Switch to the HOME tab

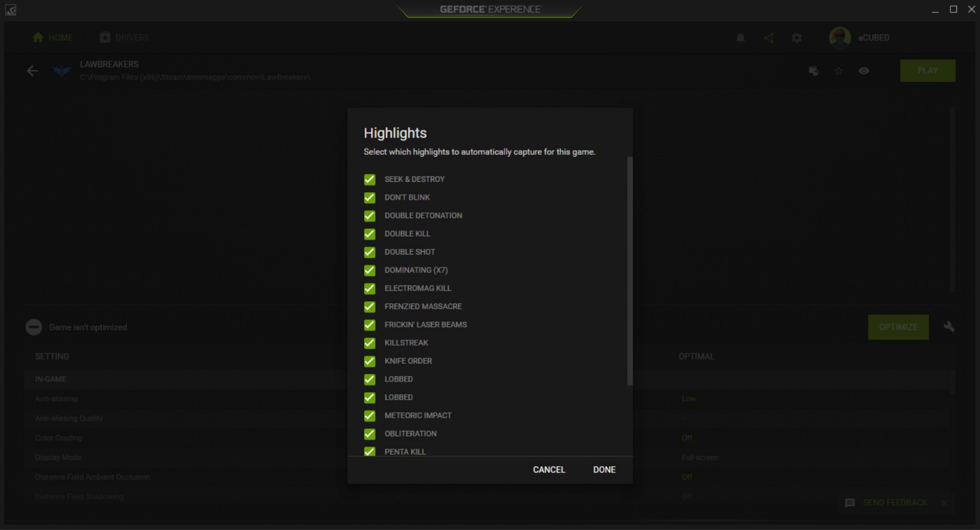[x=53, y=37]
